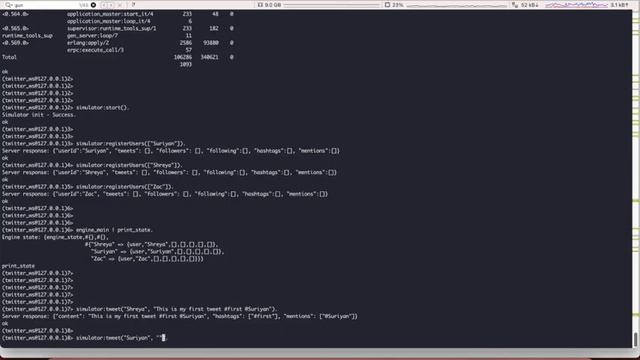Clear the search text with the round X button
This screenshot has width=640, height=360.
[x=93, y=5]
